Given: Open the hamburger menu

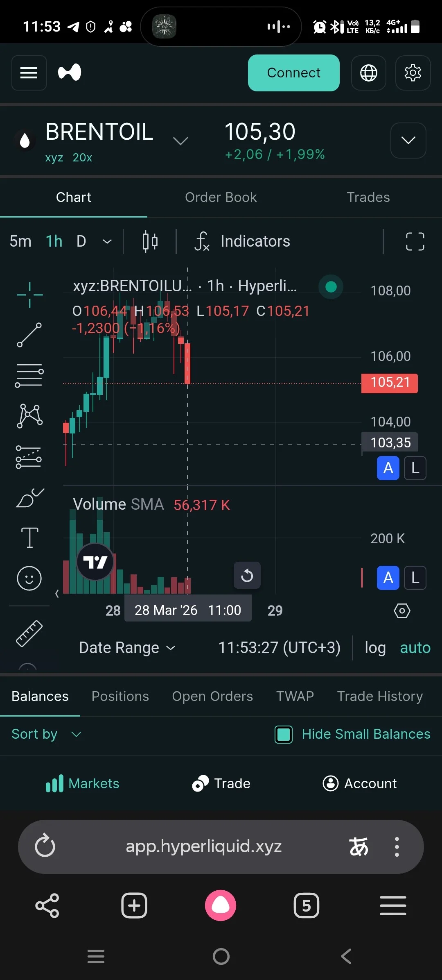Looking at the screenshot, I should 29,73.
